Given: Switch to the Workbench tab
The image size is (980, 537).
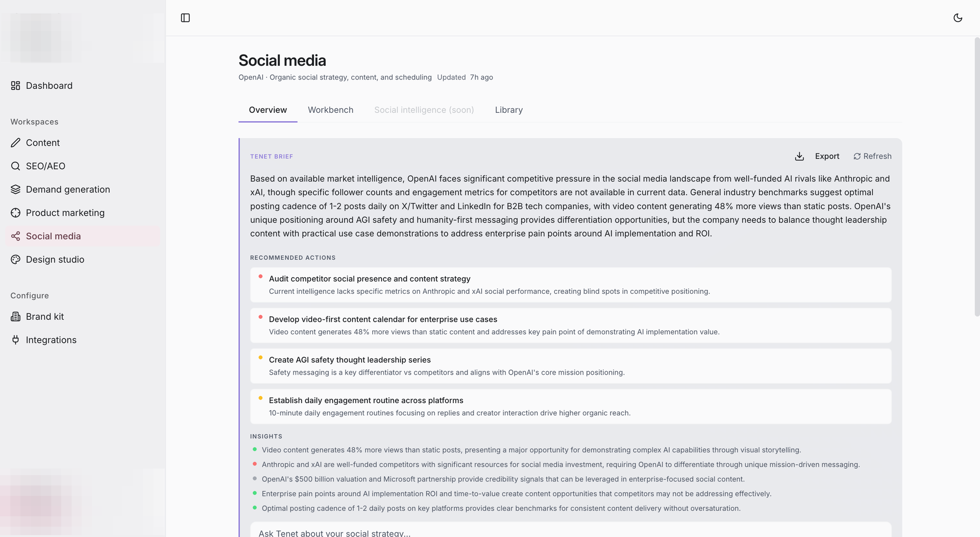Looking at the screenshot, I should pos(331,110).
